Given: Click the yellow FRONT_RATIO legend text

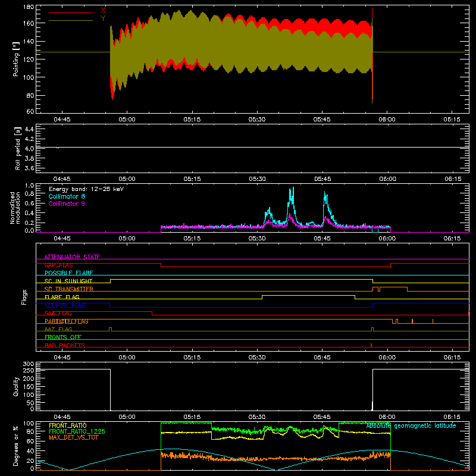Looking at the screenshot, I should coord(68,425).
